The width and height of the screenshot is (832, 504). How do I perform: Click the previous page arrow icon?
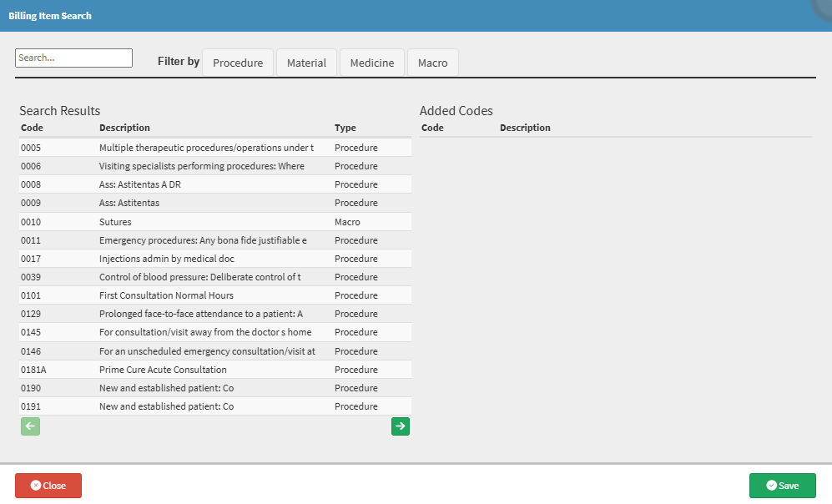pos(30,426)
